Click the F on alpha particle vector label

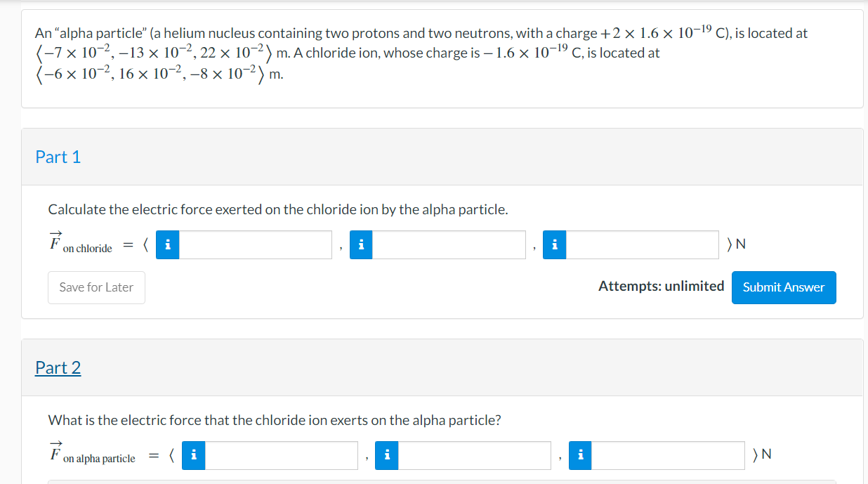[x=91, y=453]
